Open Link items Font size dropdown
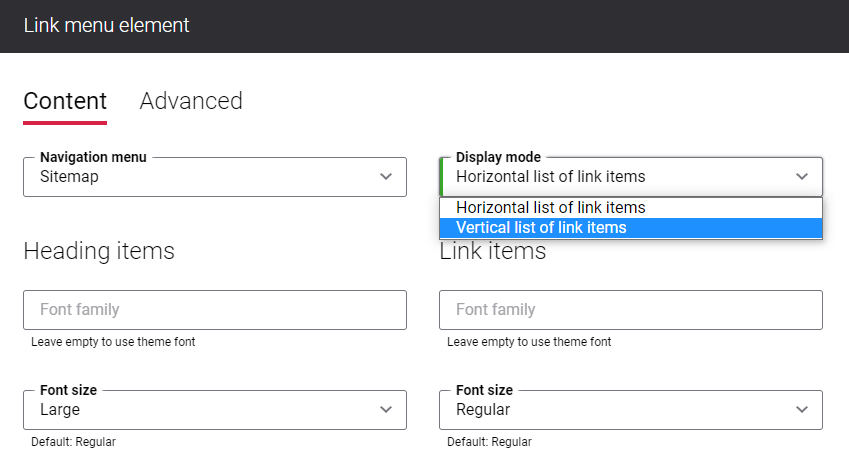 [x=631, y=410]
